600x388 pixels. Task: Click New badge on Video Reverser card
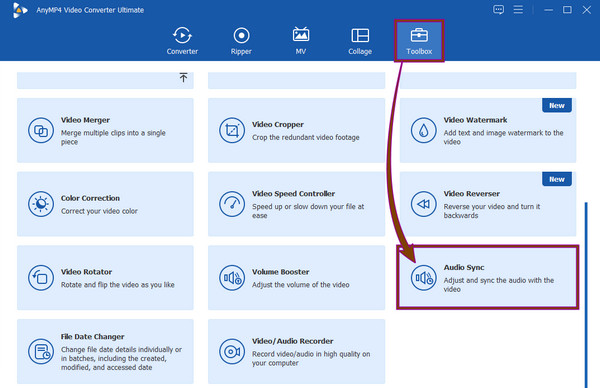point(557,179)
